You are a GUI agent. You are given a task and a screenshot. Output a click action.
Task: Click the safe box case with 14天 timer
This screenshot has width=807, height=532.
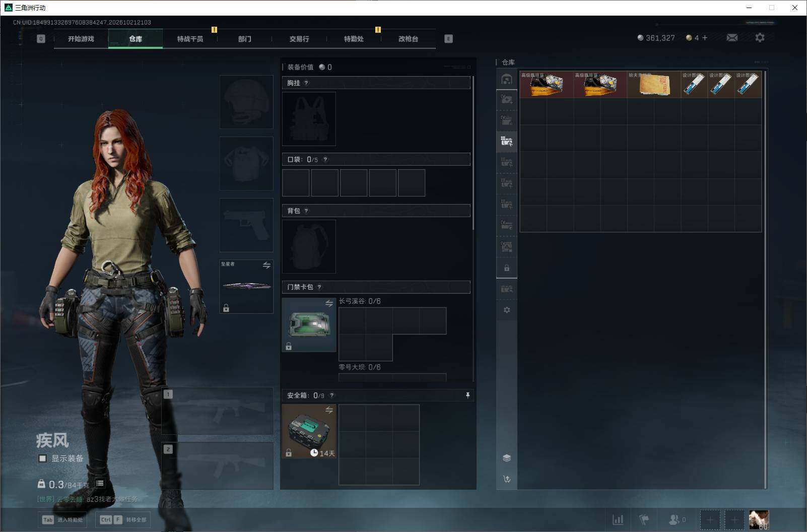pos(309,431)
